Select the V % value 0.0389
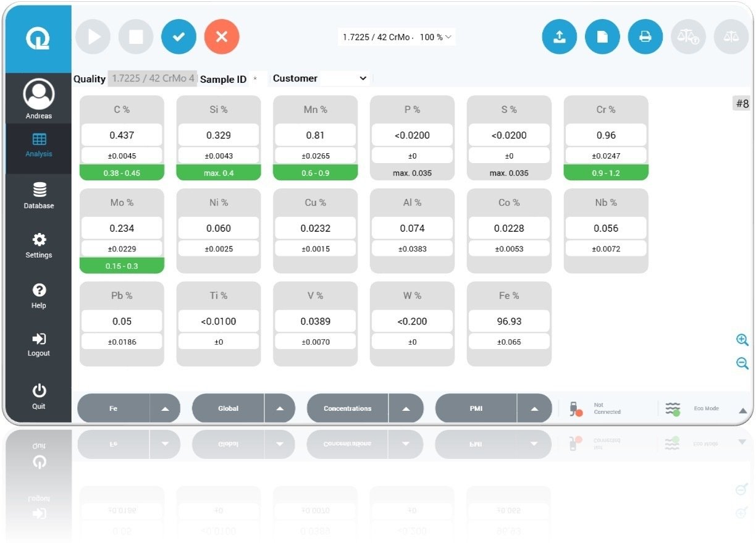 pyautogui.click(x=316, y=321)
